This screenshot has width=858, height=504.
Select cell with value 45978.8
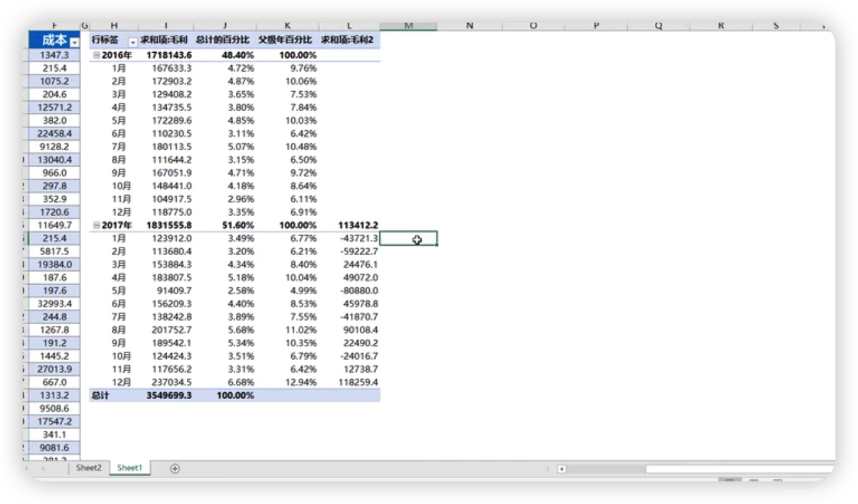[x=349, y=304]
